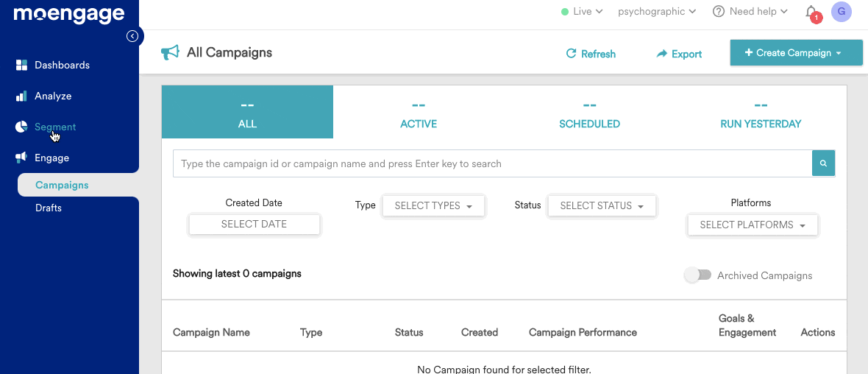868x374 pixels.
Task: Expand the Select Types dropdown
Action: coord(433,206)
